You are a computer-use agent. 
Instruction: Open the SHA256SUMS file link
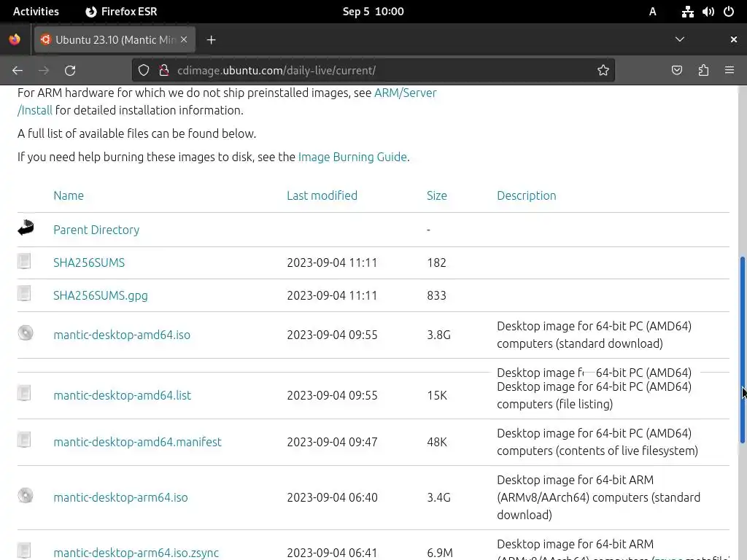click(x=89, y=262)
